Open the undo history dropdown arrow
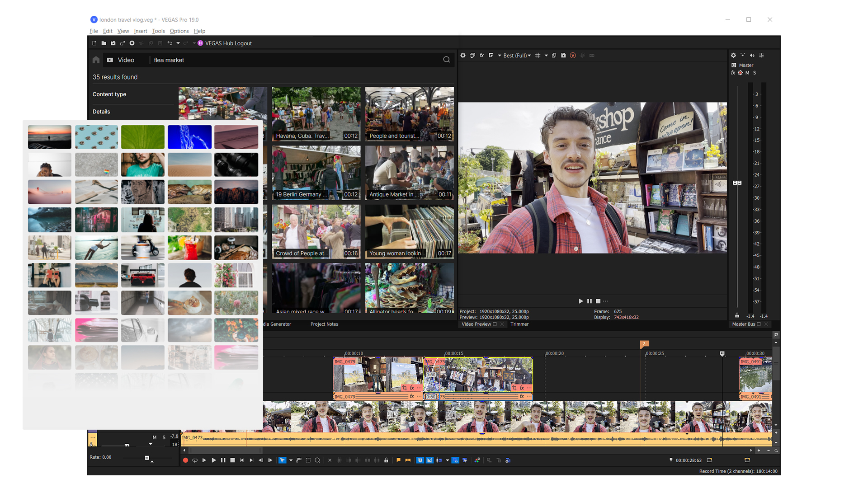The image size is (868, 488). click(x=178, y=43)
